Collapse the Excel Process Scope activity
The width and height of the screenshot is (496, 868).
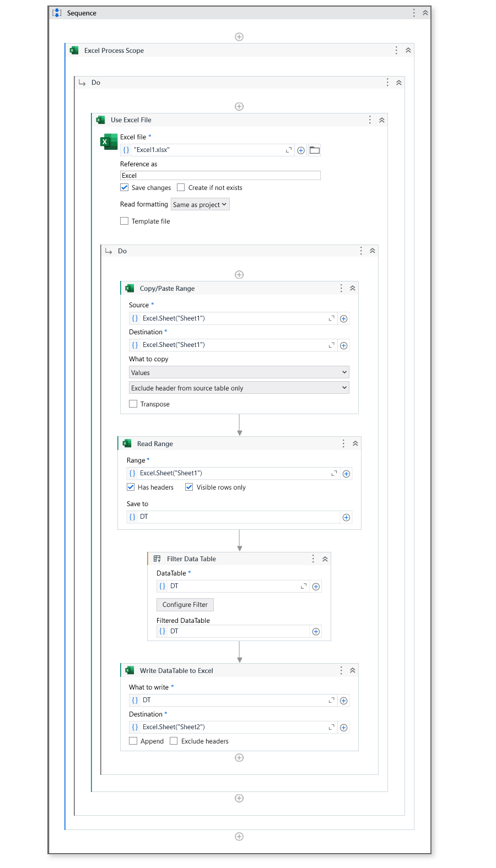408,50
